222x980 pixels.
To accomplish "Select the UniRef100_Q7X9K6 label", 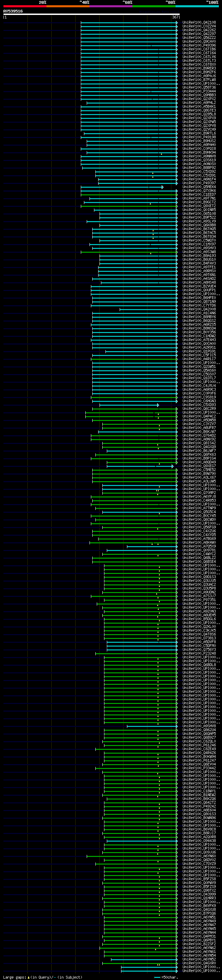I will pos(199,191).
